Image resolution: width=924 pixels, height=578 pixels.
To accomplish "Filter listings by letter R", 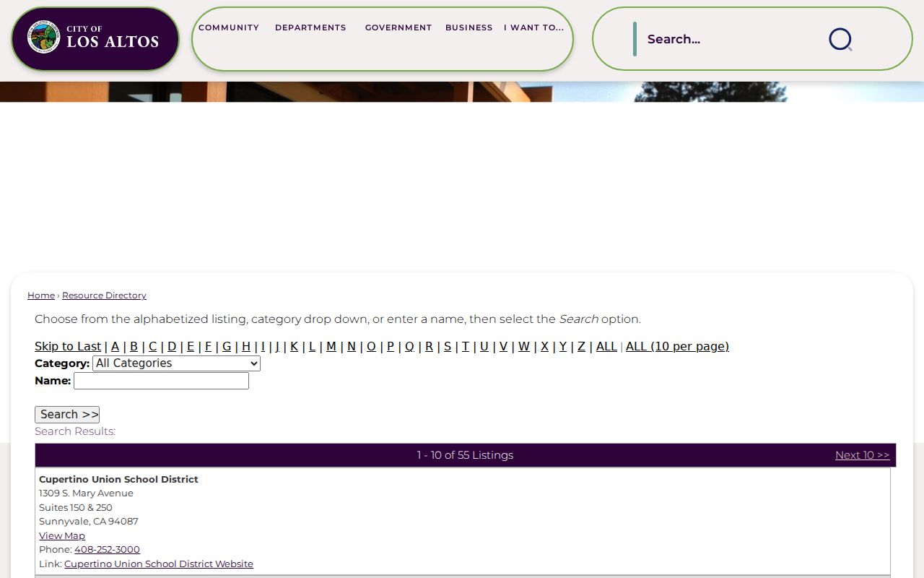I will 429,347.
